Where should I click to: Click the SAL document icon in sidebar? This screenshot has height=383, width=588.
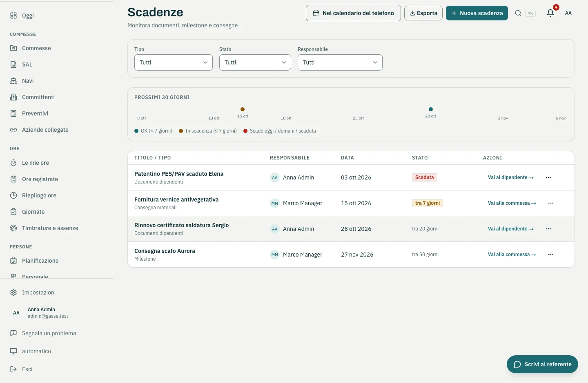coord(13,64)
